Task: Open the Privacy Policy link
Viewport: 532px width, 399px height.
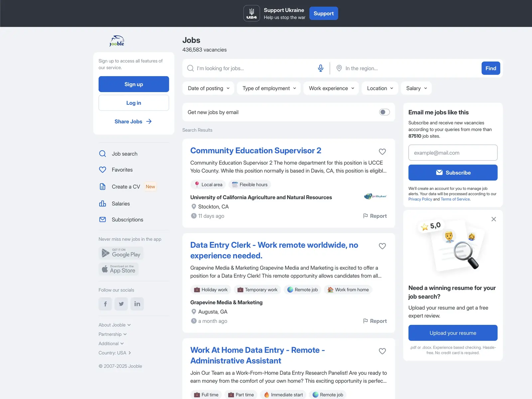Action: [420, 199]
